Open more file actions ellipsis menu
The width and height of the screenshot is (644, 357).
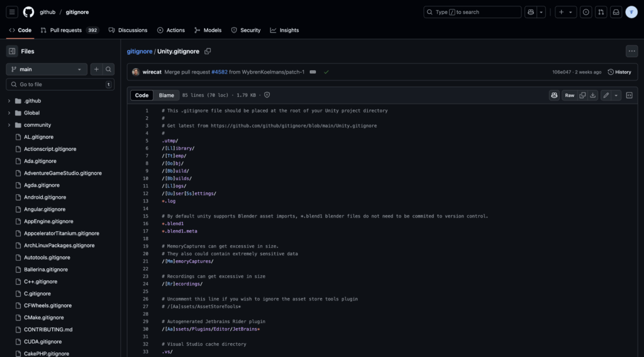pos(631,52)
